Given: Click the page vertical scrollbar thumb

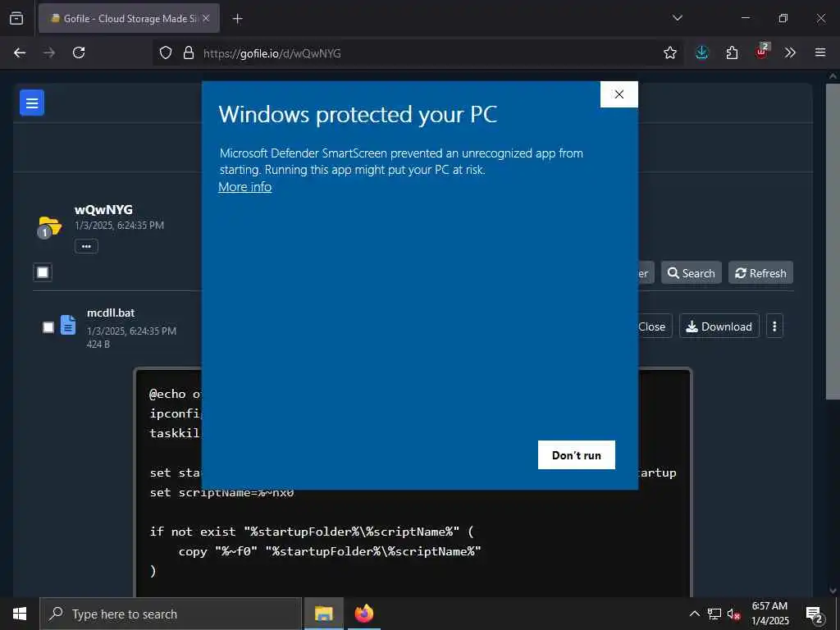Looking at the screenshot, I should (833, 241).
